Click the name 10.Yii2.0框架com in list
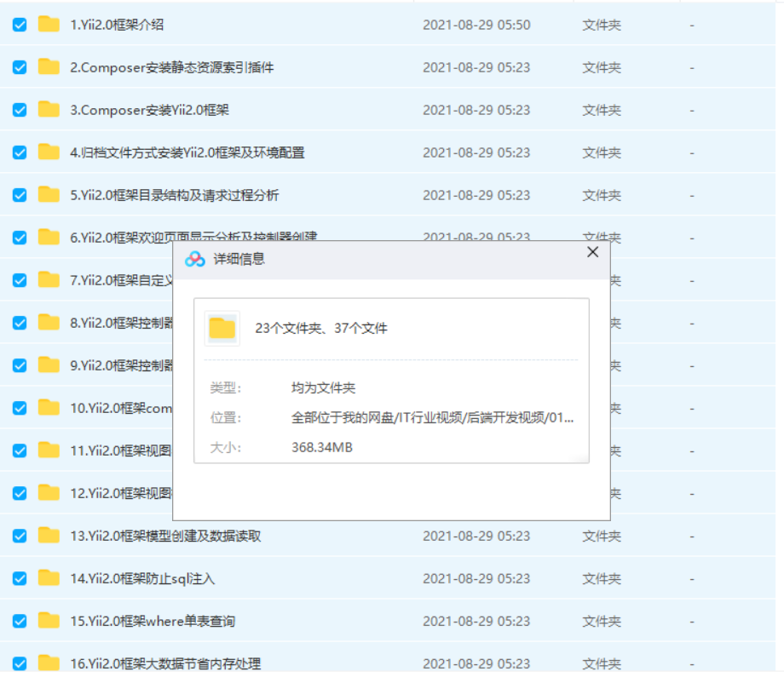The width and height of the screenshot is (784, 677). pos(121,408)
